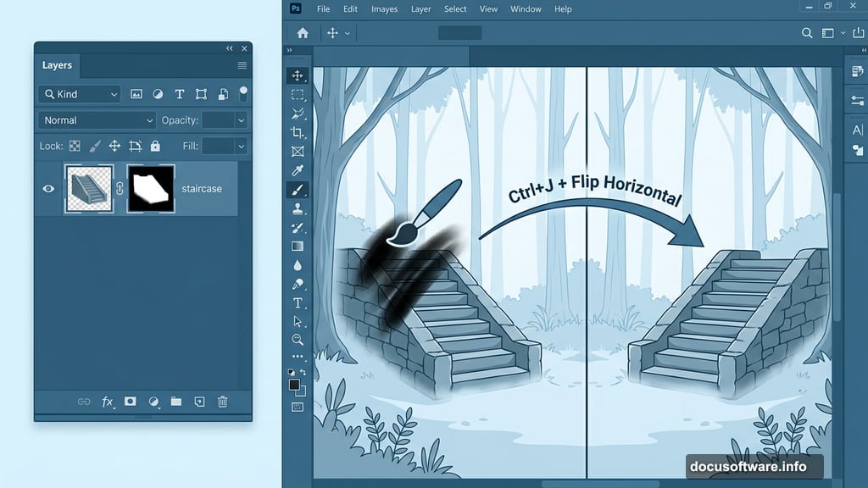Select the Move tool in the toolbar

click(x=298, y=75)
